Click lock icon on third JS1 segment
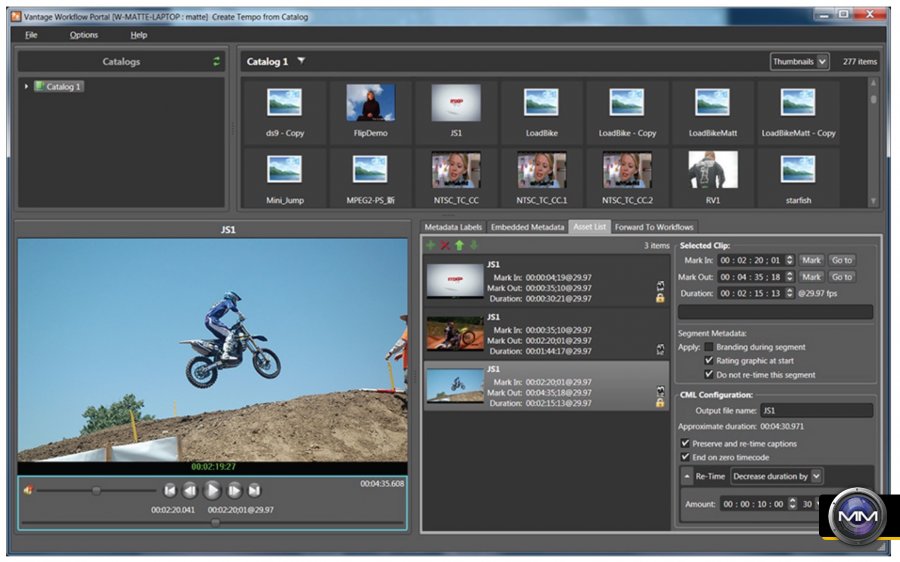 pyautogui.click(x=660, y=402)
